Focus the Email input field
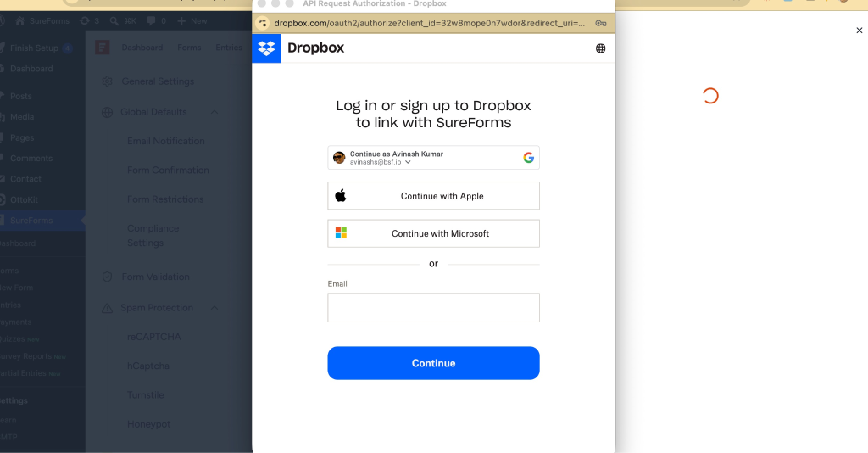This screenshot has width=868, height=453. (x=433, y=308)
